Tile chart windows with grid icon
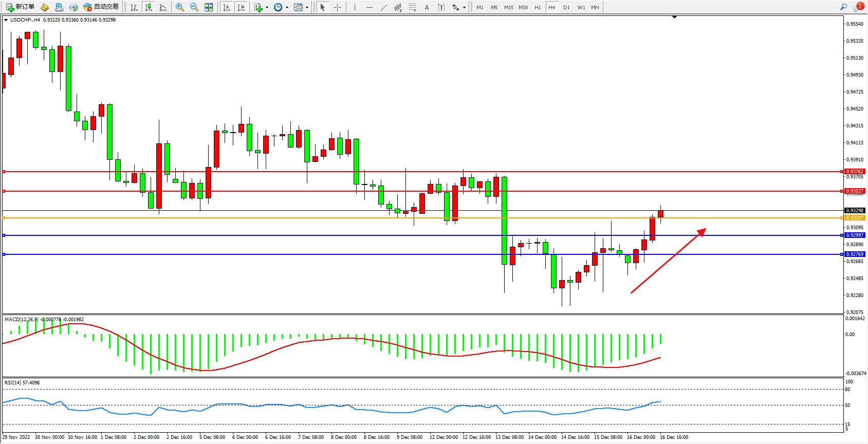 pyautogui.click(x=209, y=7)
